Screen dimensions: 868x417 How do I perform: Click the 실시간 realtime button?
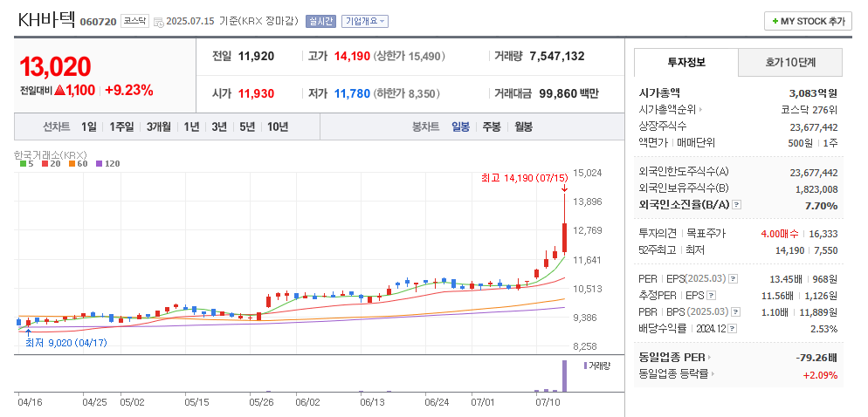321,21
